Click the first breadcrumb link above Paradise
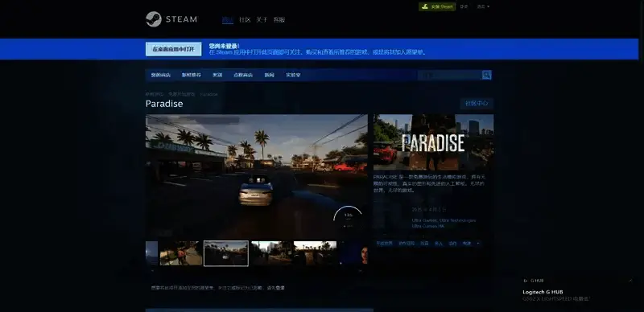This screenshot has width=644, height=312. [154, 94]
